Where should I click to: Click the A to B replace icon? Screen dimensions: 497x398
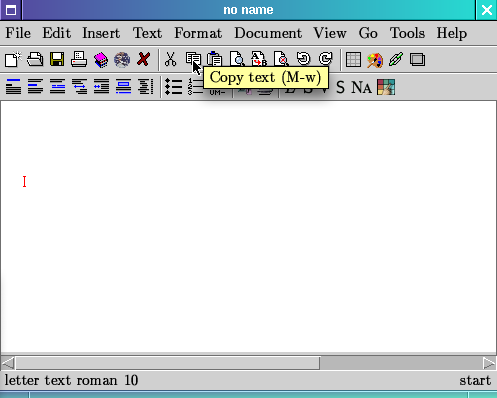(x=259, y=59)
